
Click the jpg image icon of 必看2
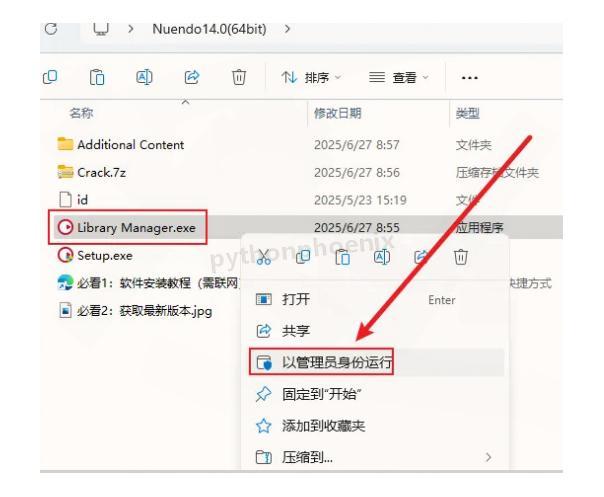(x=65, y=311)
